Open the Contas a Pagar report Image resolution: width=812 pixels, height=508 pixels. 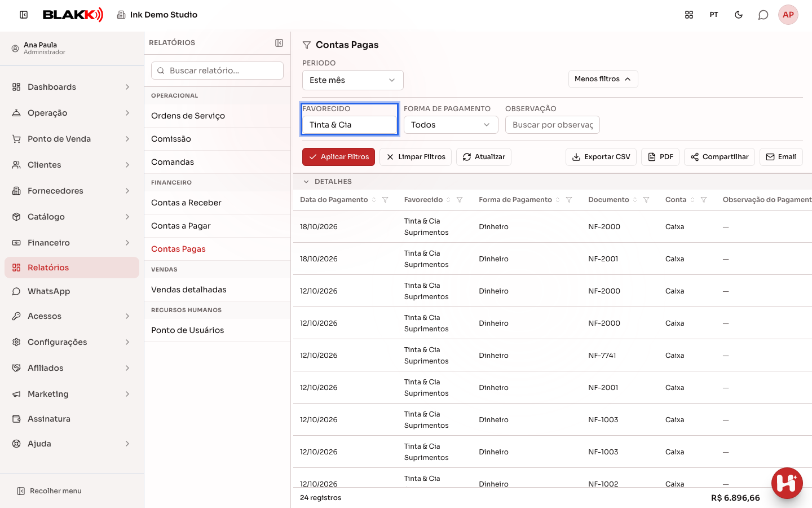click(218, 226)
